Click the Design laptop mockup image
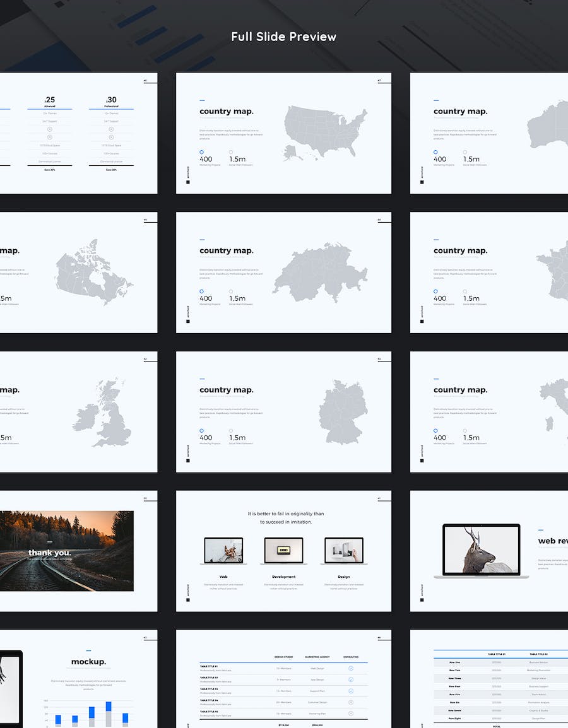Screen dimensions: 568x728 tap(344, 551)
